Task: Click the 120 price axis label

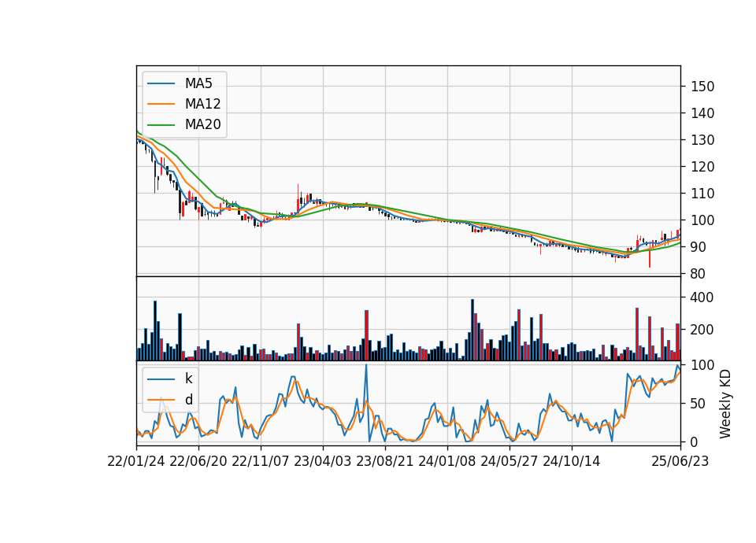Action: (x=702, y=167)
